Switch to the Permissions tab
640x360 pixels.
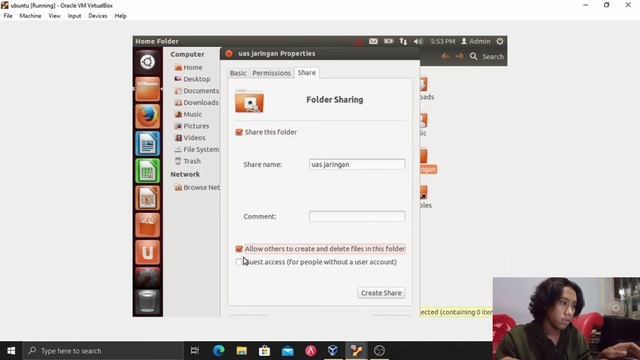coord(271,73)
